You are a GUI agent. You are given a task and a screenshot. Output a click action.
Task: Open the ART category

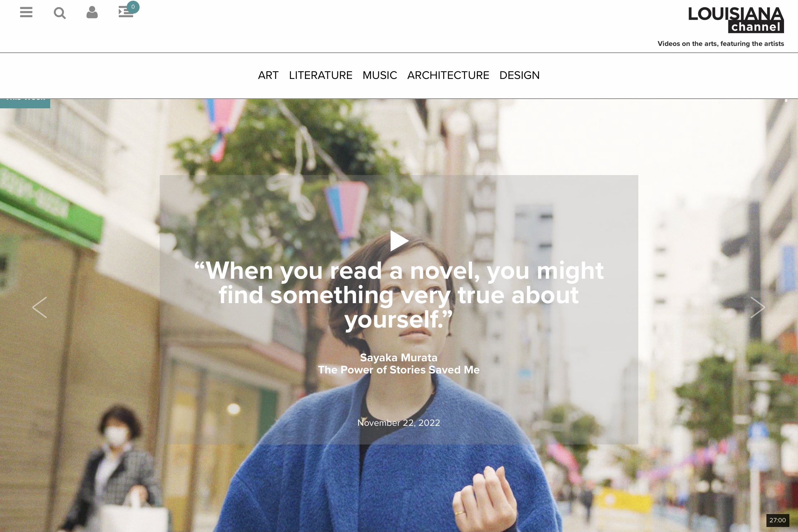pyautogui.click(x=268, y=75)
